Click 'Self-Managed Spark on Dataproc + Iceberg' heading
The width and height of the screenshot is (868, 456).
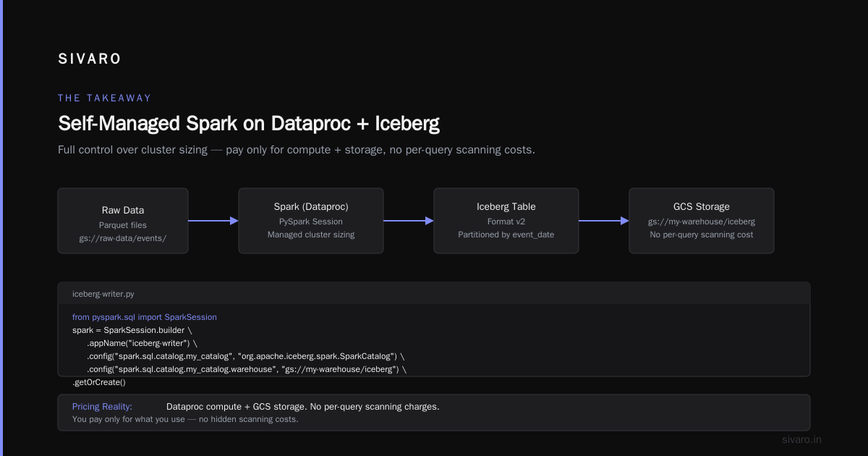tap(249, 123)
